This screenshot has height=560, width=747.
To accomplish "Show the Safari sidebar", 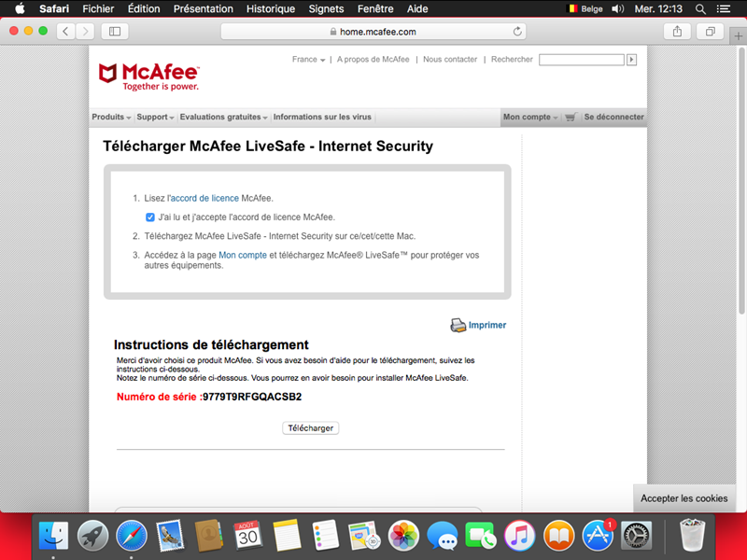I will [x=115, y=32].
